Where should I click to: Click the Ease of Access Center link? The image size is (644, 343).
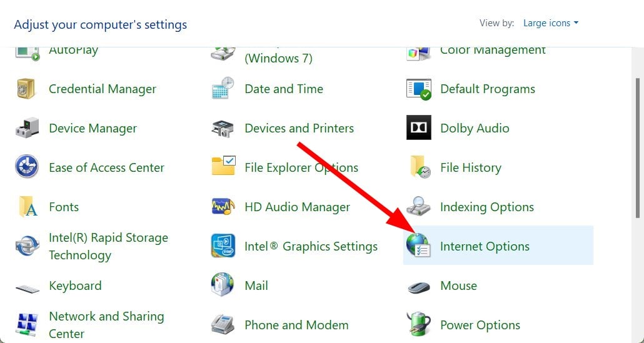[x=106, y=168]
